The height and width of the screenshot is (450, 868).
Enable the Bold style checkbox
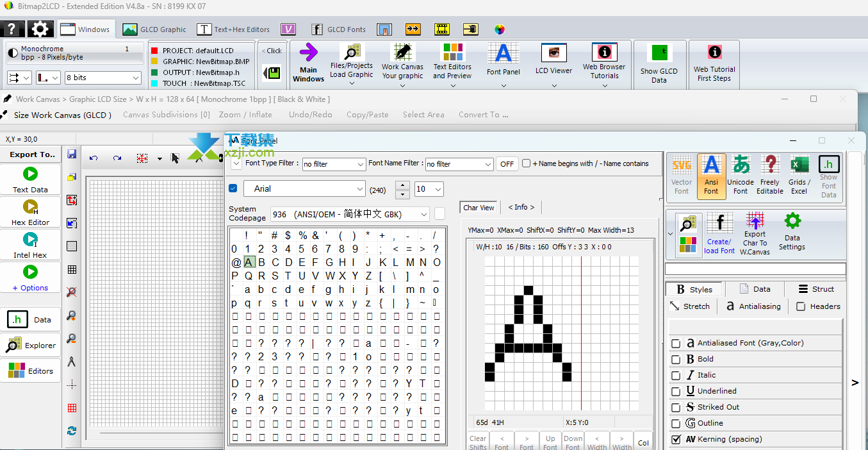click(676, 360)
